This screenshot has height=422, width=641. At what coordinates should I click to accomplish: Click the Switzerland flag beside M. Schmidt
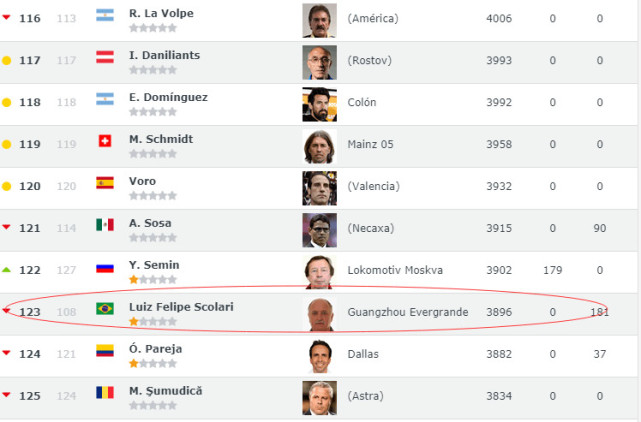(105, 141)
